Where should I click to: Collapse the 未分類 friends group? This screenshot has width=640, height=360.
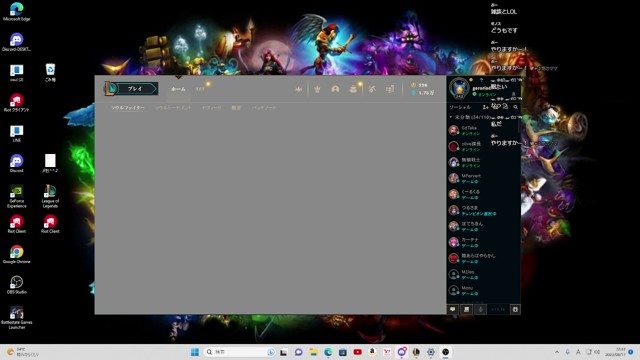click(451, 117)
